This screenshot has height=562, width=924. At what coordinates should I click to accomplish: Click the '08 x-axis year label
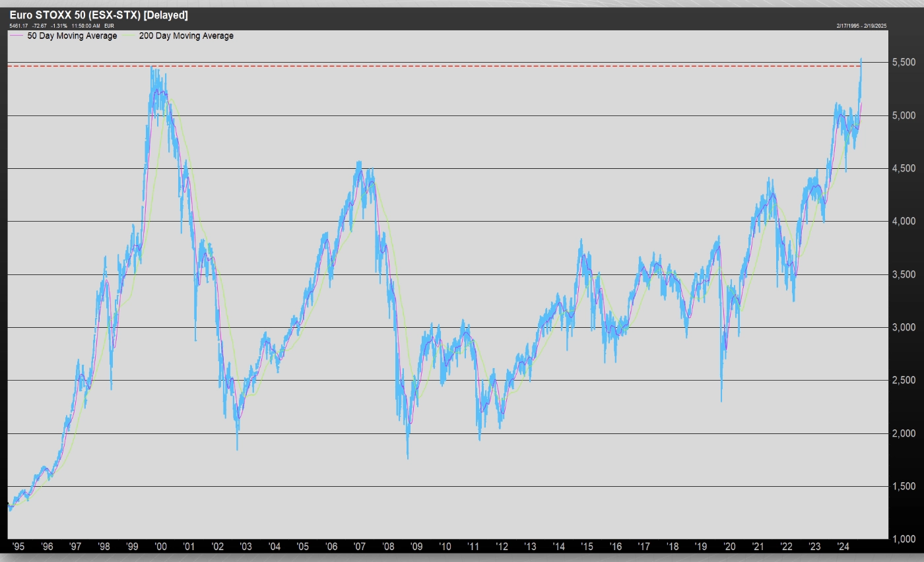tap(388, 546)
